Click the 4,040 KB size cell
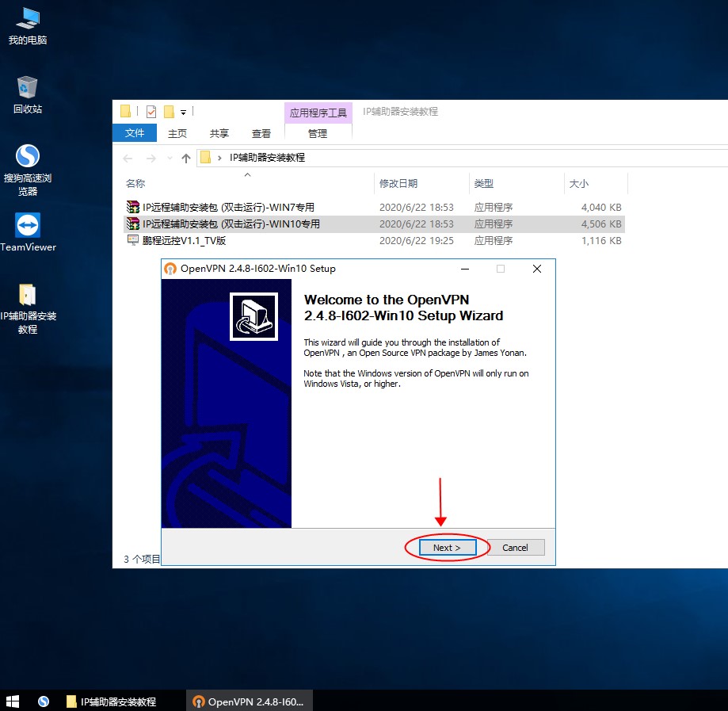The height and width of the screenshot is (711, 728). coord(600,207)
